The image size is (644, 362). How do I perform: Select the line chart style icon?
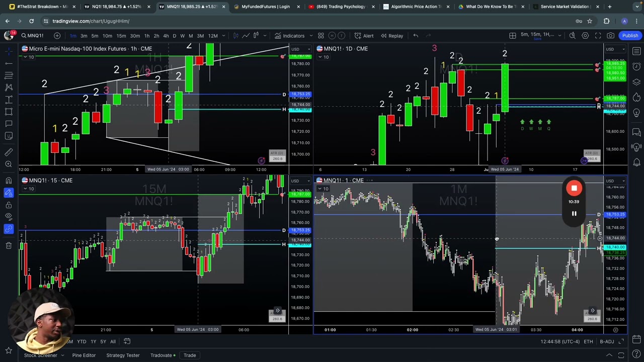[x=246, y=36]
